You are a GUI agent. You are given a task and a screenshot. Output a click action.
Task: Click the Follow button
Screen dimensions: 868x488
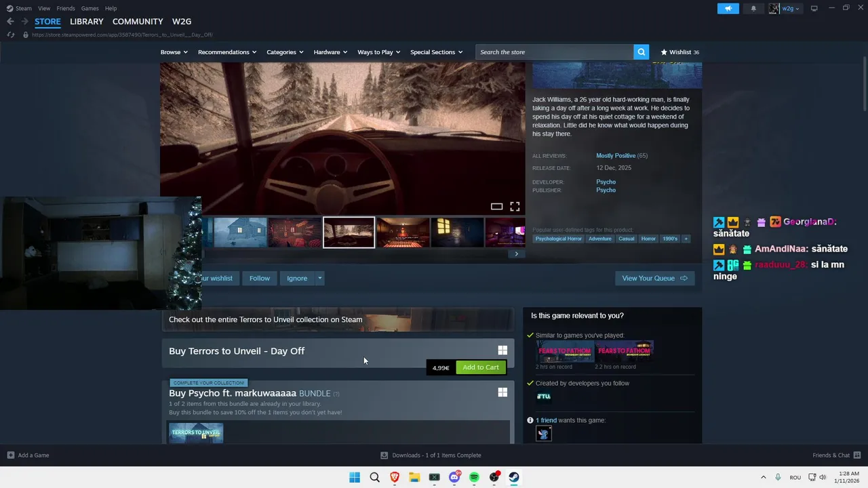259,278
